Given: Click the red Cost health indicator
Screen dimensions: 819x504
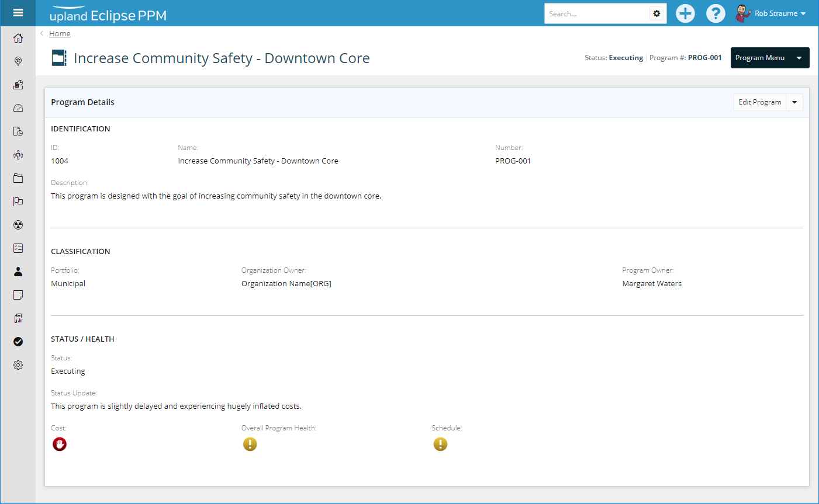Looking at the screenshot, I should (x=60, y=444).
